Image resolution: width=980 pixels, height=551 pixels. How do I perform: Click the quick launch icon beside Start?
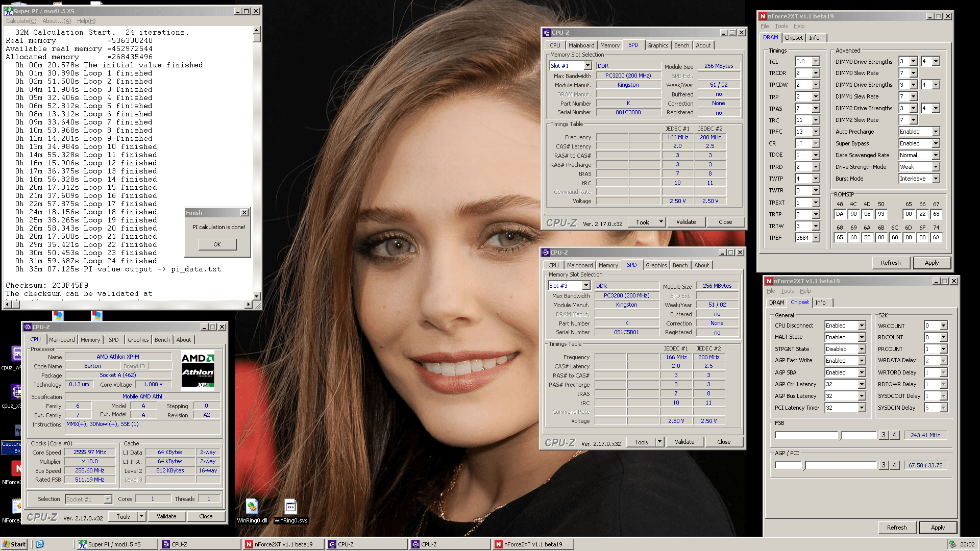coord(40,544)
